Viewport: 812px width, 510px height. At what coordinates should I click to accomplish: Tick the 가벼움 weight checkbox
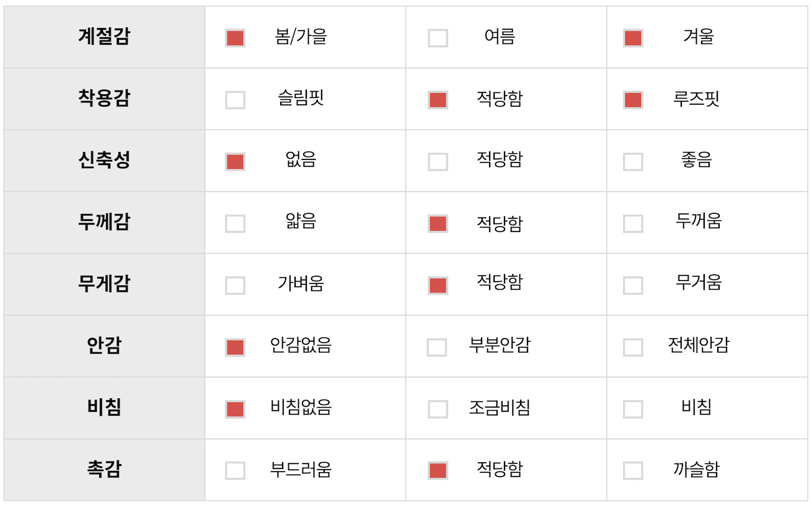235,285
